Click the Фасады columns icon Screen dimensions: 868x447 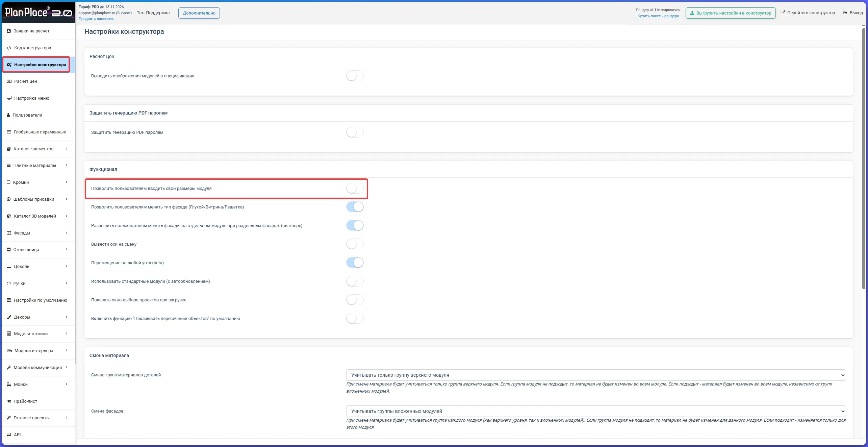pyautogui.click(x=9, y=233)
